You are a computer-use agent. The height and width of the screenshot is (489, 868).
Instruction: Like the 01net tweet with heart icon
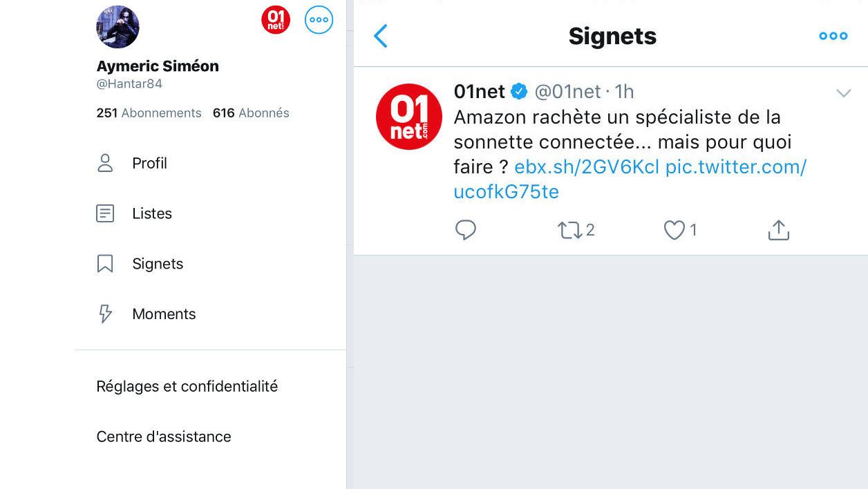[674, 230]
